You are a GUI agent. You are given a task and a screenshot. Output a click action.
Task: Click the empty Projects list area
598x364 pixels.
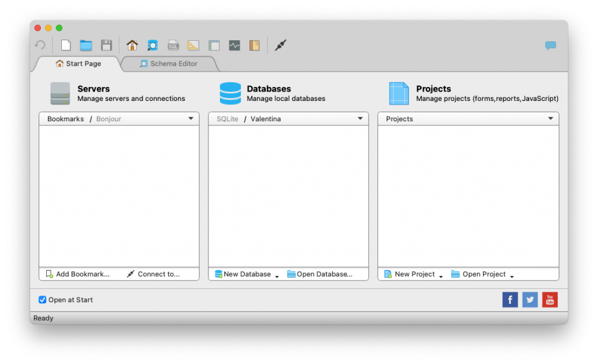(468, 196)
